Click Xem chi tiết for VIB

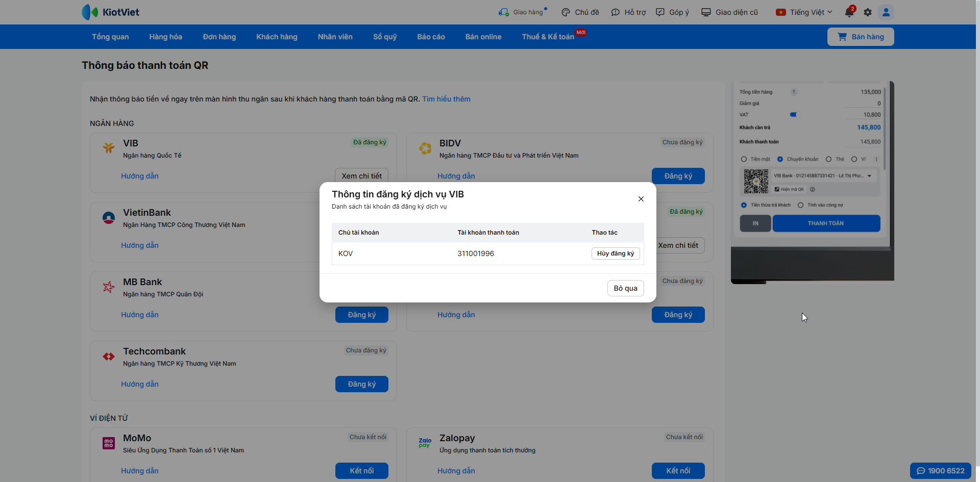click(362, 176)
